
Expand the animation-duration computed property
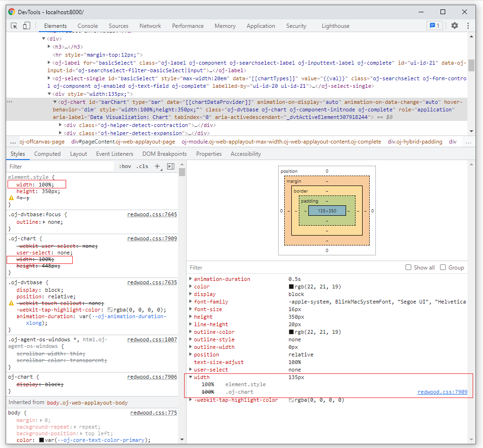(191, 279)
